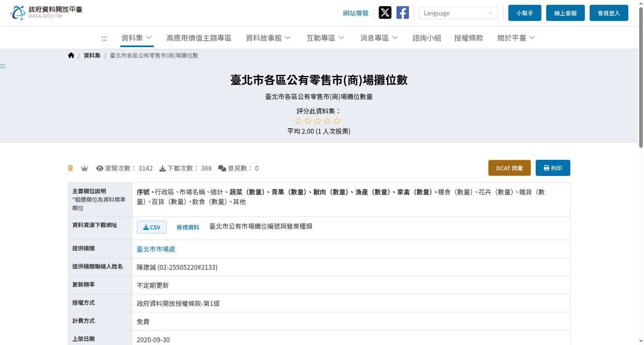Click the page vertical scrollbar
This screenshot has width=644, height=345.
point(641,76)
